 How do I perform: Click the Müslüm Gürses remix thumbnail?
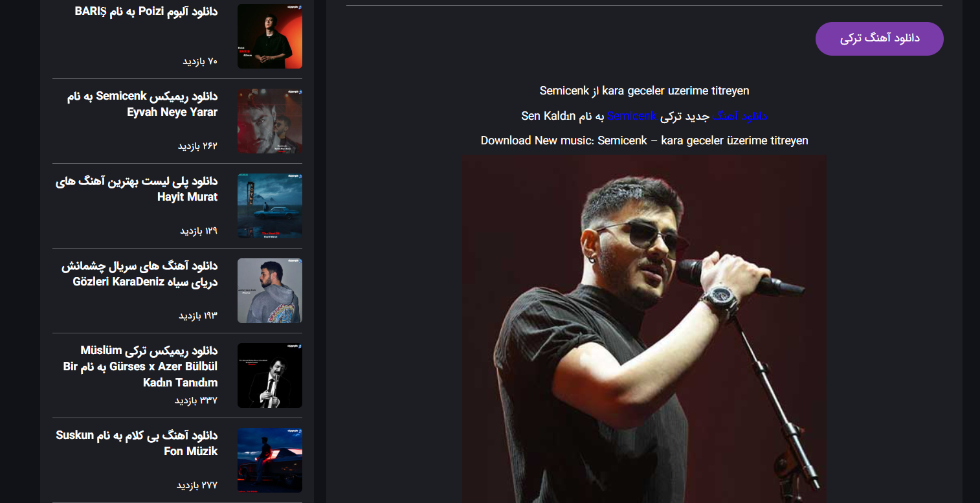[x=269, y=375]
